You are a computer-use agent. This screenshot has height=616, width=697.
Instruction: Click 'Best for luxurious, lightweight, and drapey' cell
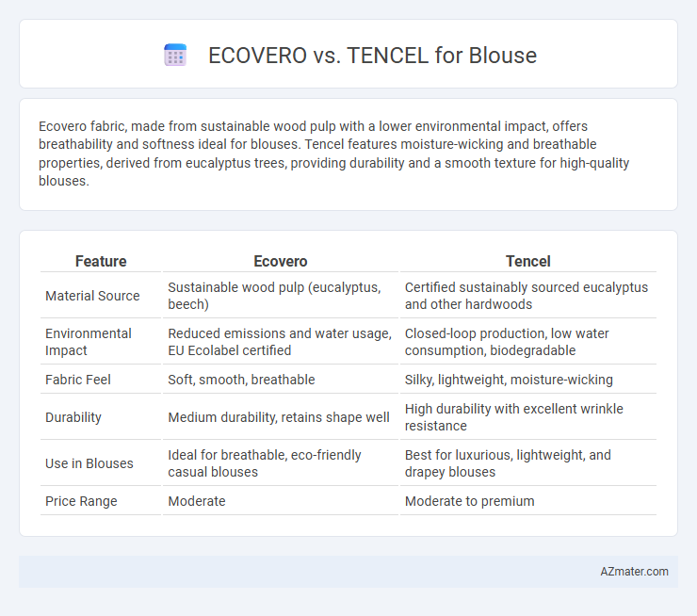pyautogui.click(x=528, y=463)
